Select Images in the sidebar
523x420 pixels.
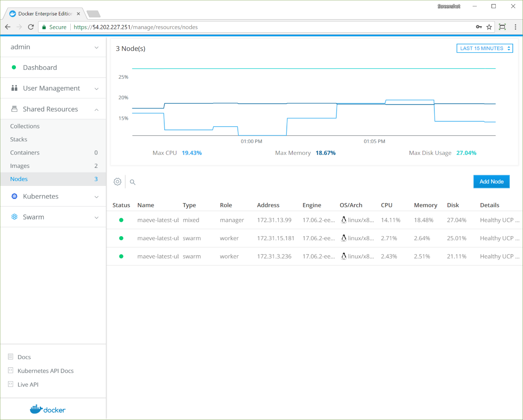[x=20, y=166]
